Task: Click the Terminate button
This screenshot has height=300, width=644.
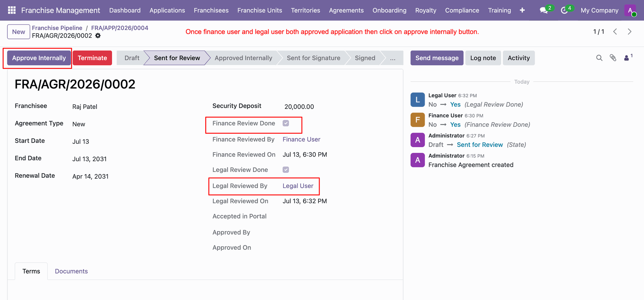Action: (x=92, y=58)
